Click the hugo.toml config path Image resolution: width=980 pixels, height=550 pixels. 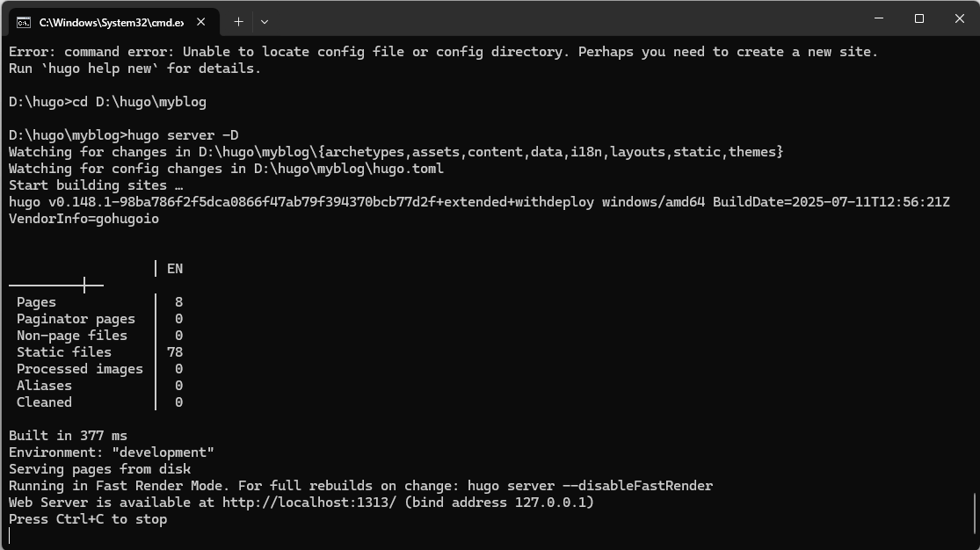pyautogui.click(x=349, y=169)
